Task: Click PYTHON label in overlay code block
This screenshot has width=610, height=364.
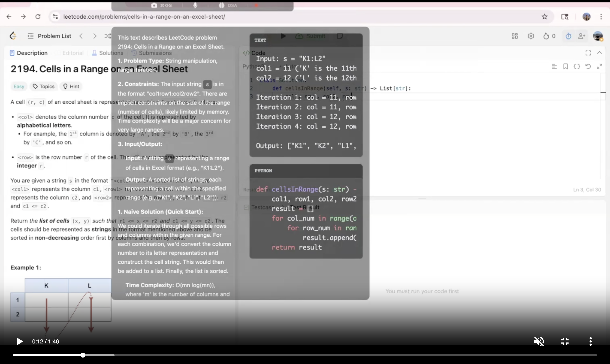Action: [263, 171]
